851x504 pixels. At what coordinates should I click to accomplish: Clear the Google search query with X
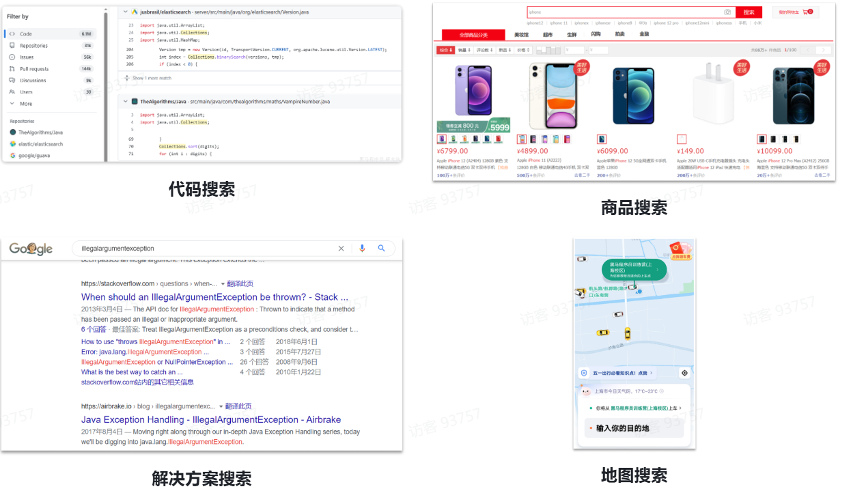pos(341,249)
